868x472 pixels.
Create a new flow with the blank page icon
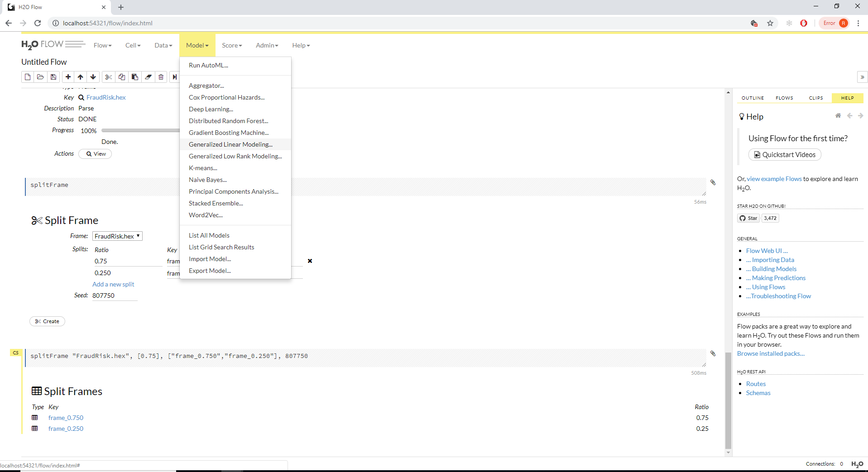(28, 77)
